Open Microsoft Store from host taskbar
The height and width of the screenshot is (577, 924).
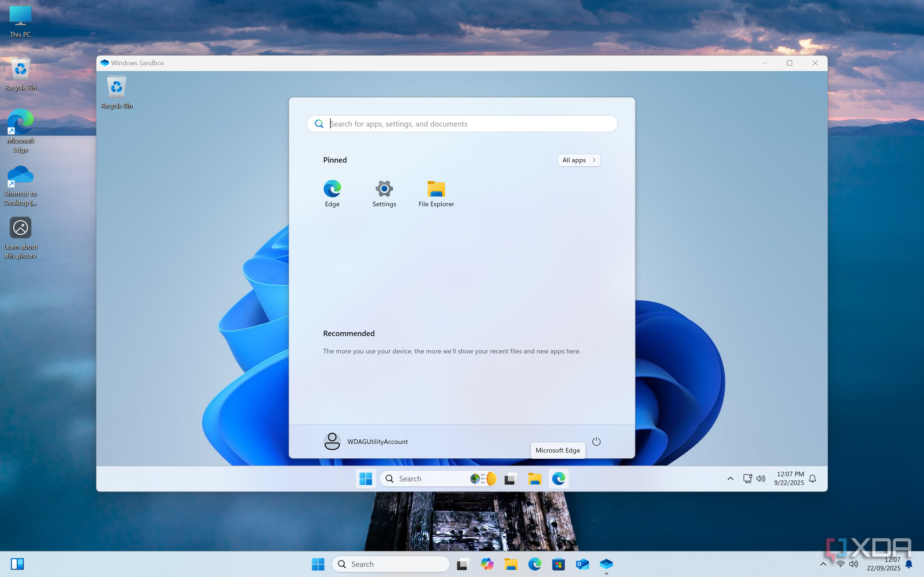[x=558, y=564]
